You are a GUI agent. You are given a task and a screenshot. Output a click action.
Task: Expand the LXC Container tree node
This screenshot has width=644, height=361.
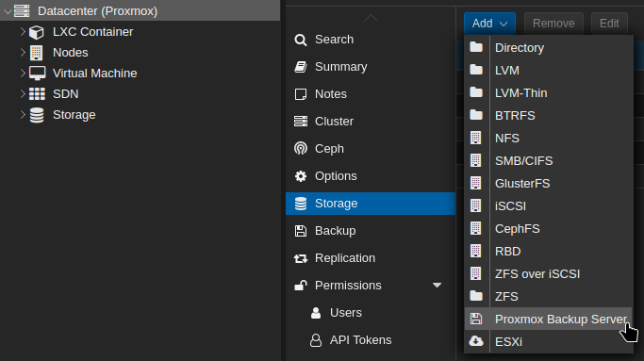pos(23,32)
